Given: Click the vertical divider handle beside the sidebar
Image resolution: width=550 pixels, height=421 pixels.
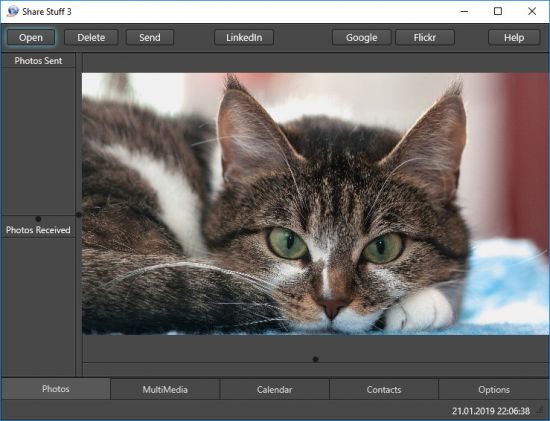Looking at the screenshot, I should pos(79,215).
